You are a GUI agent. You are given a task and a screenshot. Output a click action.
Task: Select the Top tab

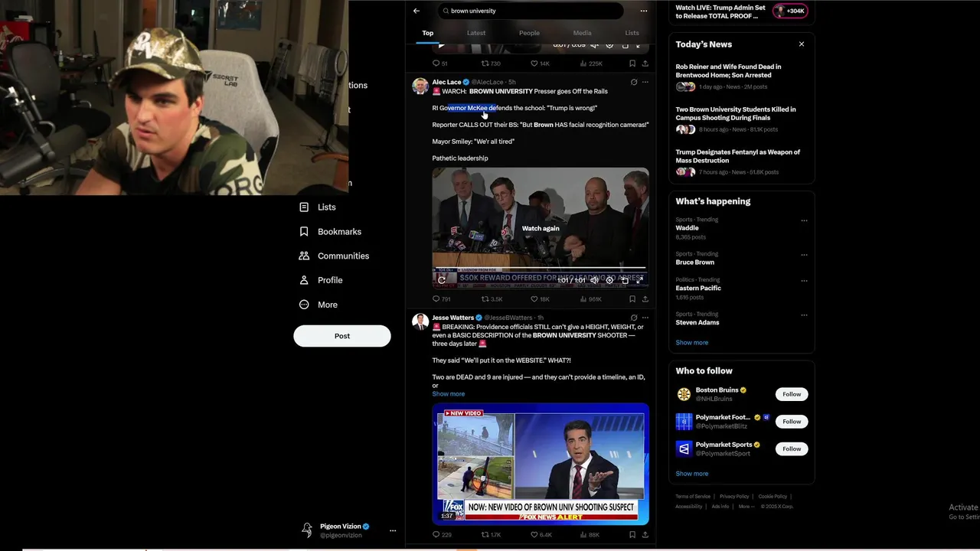tap(427, 33)
